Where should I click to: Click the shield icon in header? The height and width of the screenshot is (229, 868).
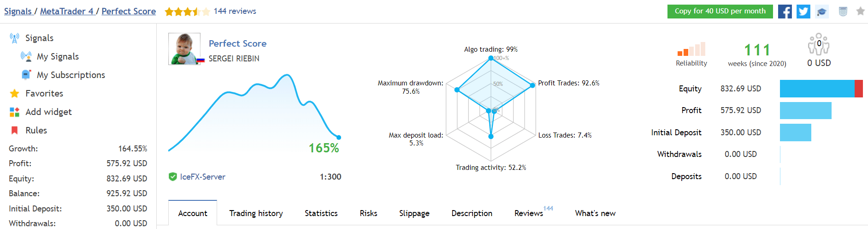click(843, 12)
